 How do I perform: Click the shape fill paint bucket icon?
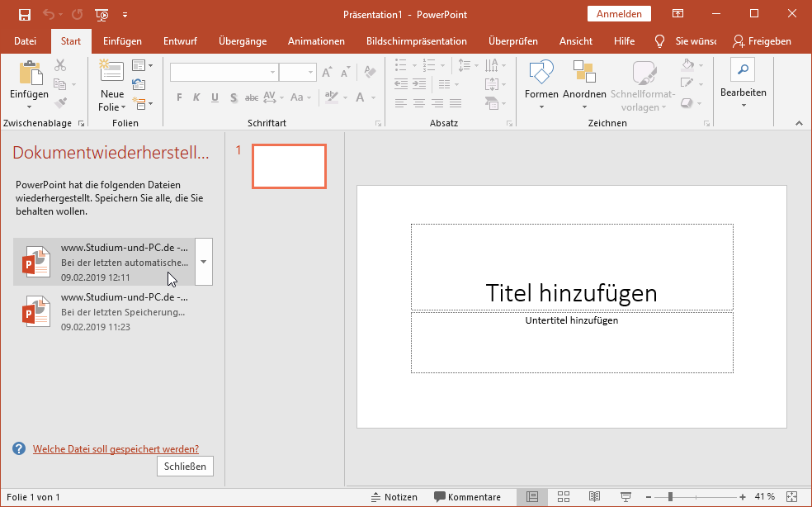coord(688,64)
